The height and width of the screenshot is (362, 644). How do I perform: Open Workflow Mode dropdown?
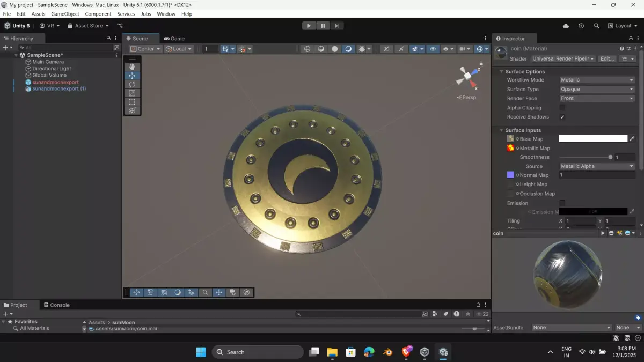click(597, 80)
